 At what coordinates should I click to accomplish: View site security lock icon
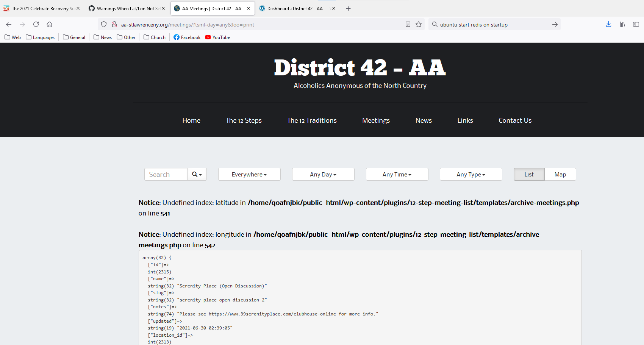(114, 25)
